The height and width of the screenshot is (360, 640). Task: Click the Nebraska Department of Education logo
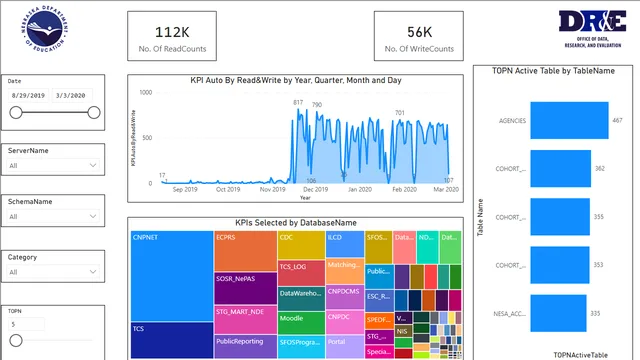[x=44, y=29]
